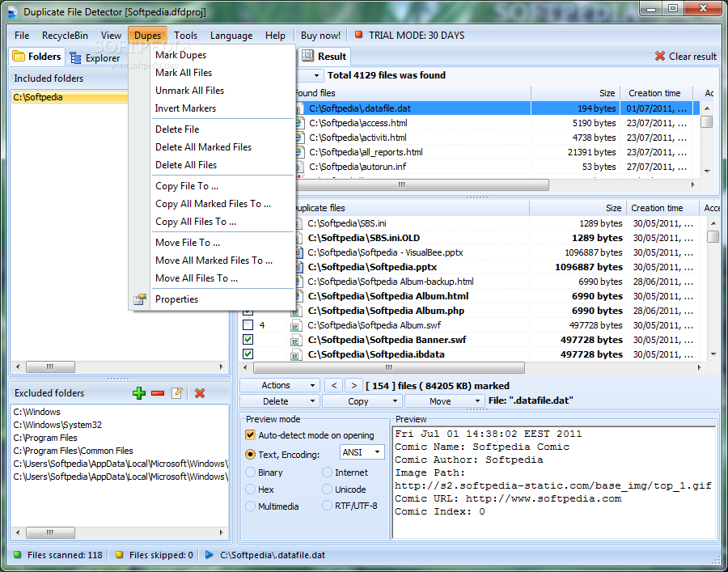Switch to the Folders tab
This screenshot has width=728, height=572.
(36, 56)
